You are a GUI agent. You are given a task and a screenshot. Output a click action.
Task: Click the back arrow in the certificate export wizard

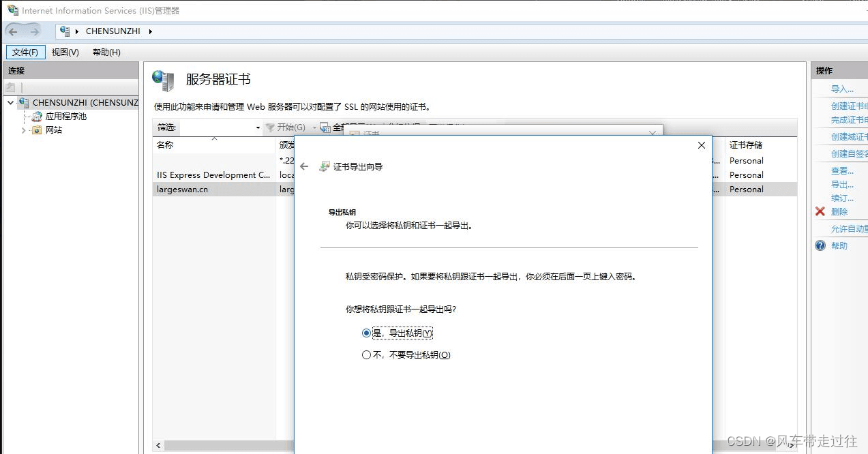304,166
